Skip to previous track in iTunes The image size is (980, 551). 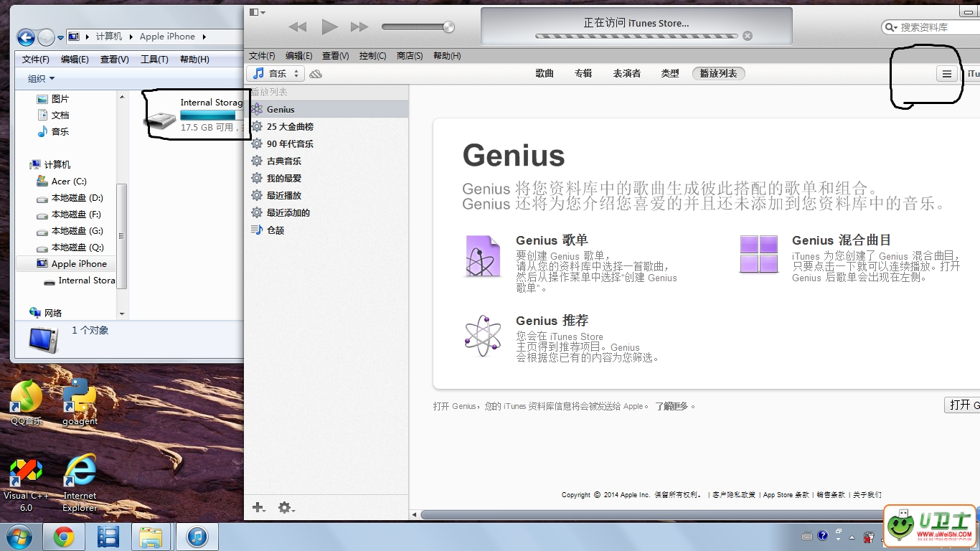click(298, 27)
